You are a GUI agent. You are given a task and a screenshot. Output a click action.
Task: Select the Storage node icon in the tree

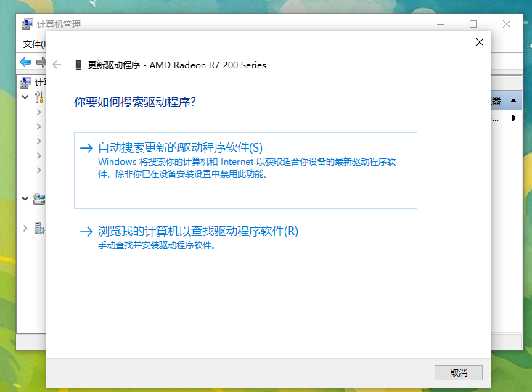click(39, 198)
